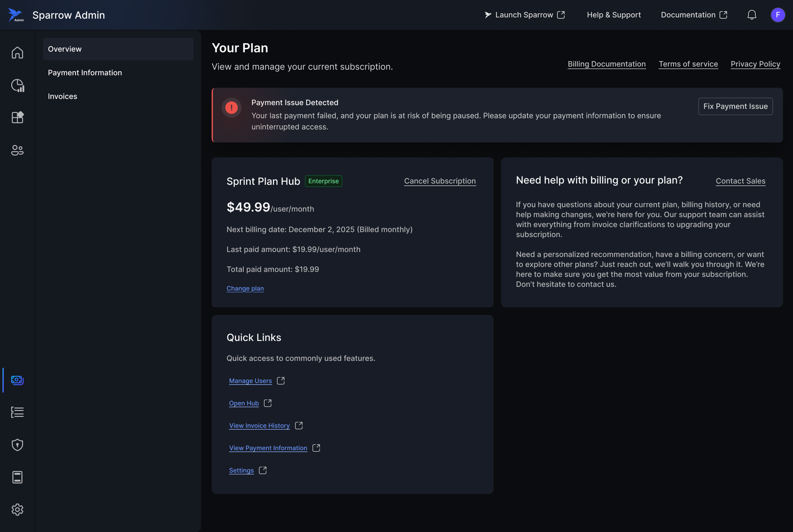This screenshot has height=532, width=793.
Task: Open the list/audit log sidebar icon
Action: (17, 412)
